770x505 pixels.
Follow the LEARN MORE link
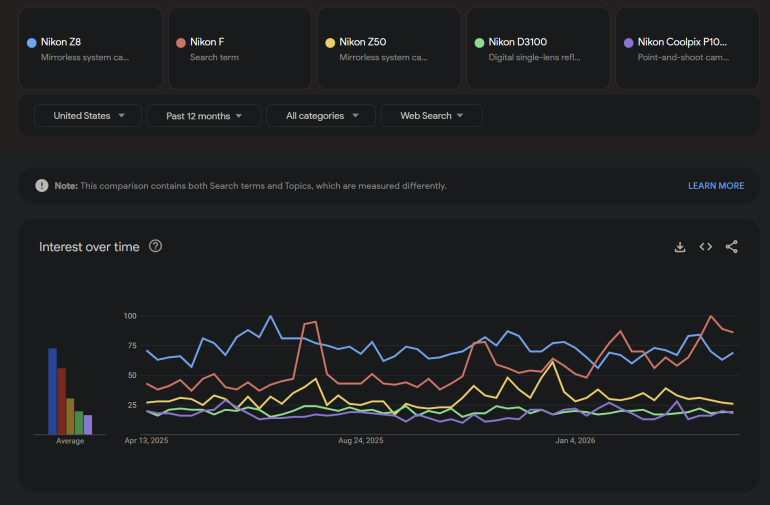point(715,186)
